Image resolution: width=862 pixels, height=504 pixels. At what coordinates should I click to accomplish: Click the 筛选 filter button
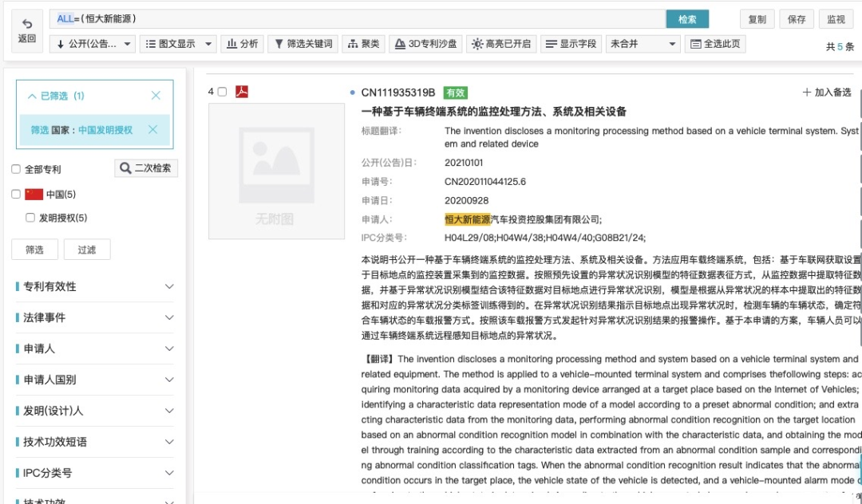click(x=34, y=250)
